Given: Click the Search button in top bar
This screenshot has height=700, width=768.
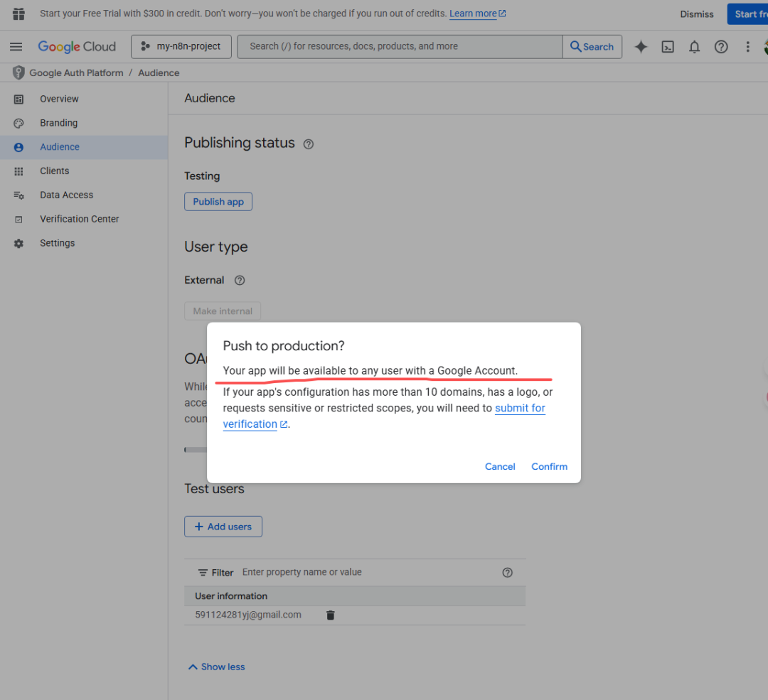Looking at the screenshot, I should pyautogui.click(x=592, y=47).
